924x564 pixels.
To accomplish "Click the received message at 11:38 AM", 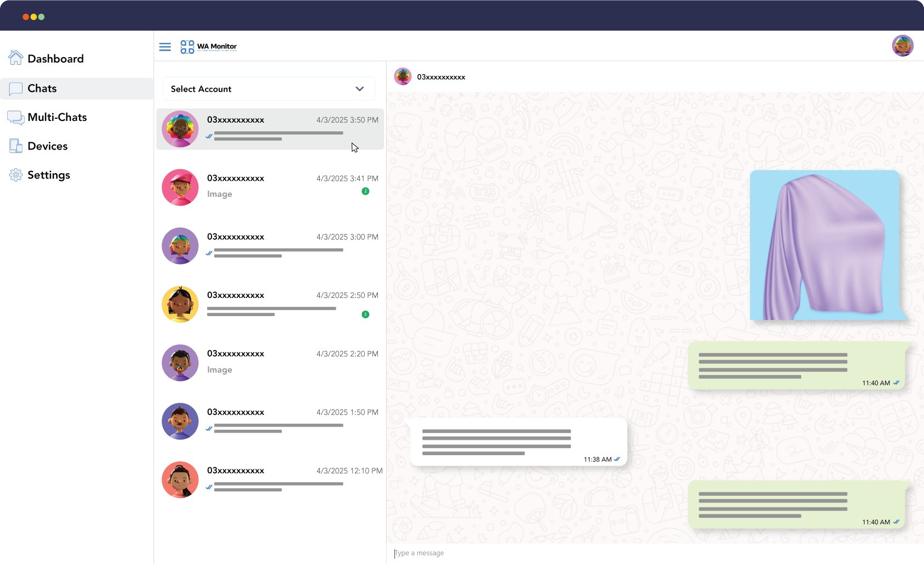I will tap(518, 443).
